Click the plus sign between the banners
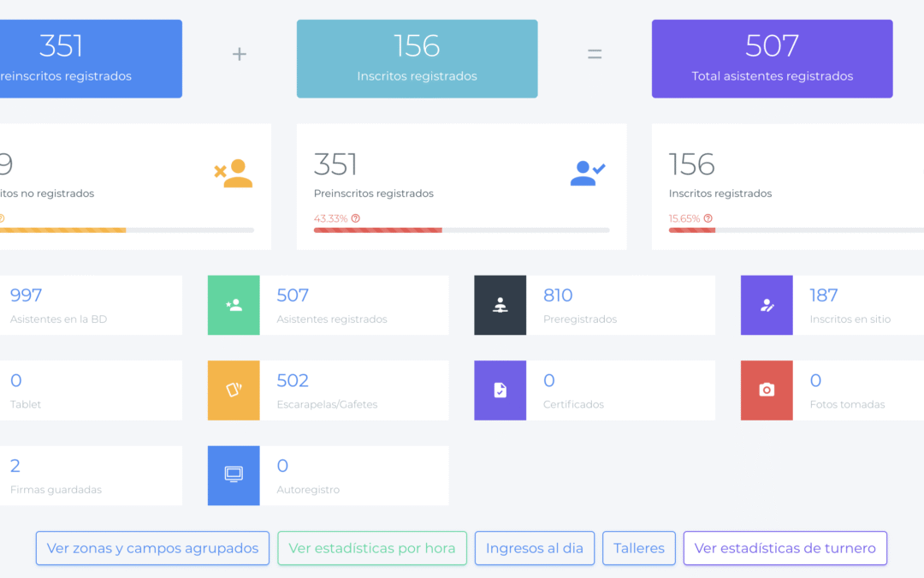This screenshot has height=578, width=924. pyautogui.click(x=240, y=54)
